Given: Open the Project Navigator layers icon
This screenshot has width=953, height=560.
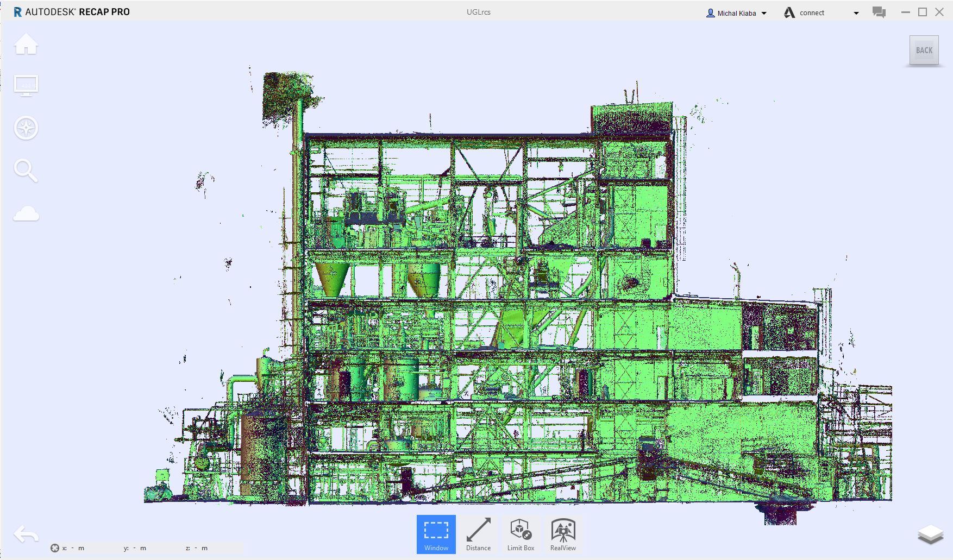Looking at the screenshot, I should (x=930, y=534).
